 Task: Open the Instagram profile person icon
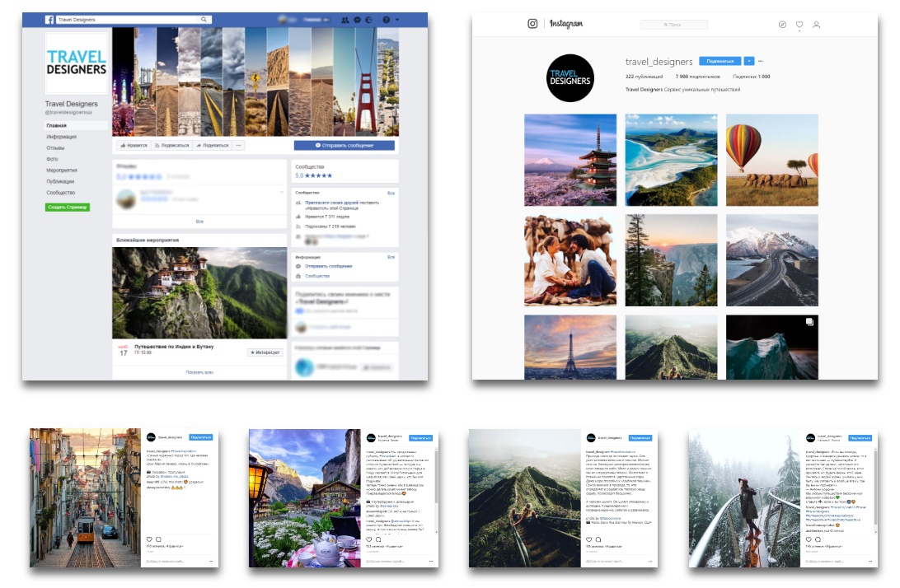click(x=816, y=25)
